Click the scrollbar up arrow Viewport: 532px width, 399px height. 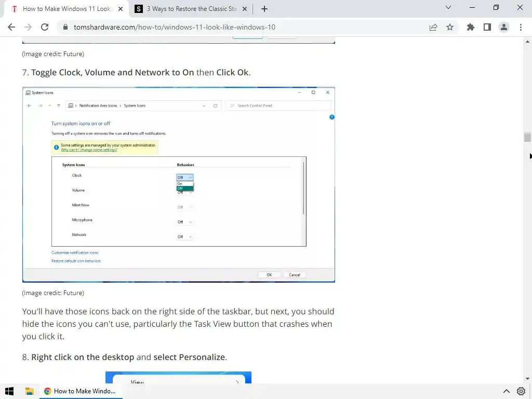click(527, 42)
